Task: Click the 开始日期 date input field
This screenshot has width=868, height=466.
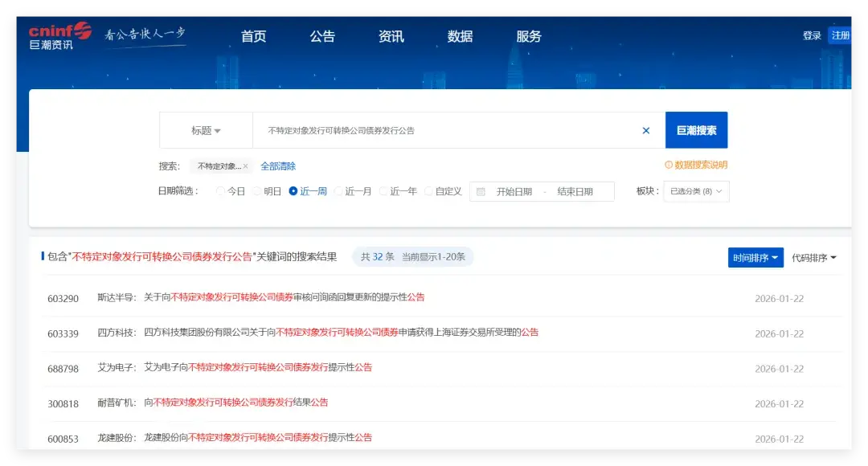Action: point(514,191)
